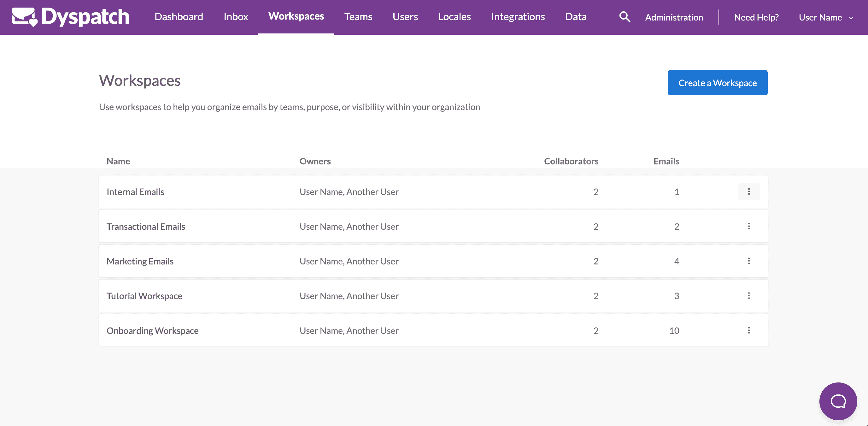Open the Marketing Emails workspace
The image size is (868, 426).
click(140, 261)
